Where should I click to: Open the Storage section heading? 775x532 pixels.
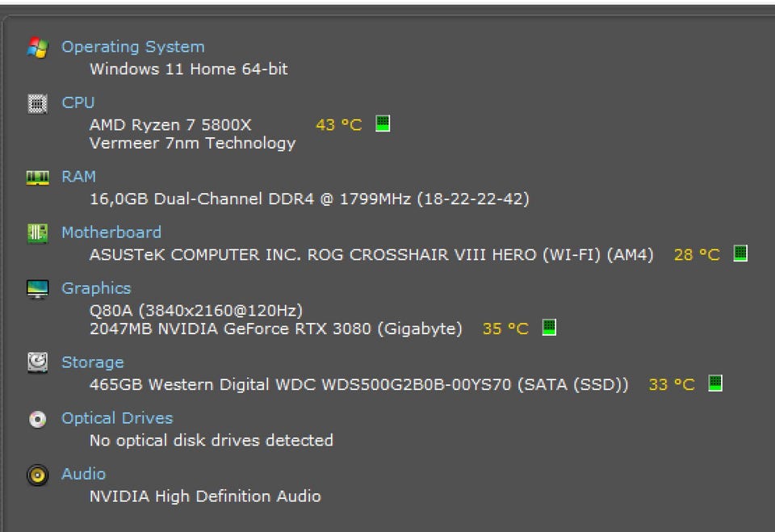pos(92,362)
